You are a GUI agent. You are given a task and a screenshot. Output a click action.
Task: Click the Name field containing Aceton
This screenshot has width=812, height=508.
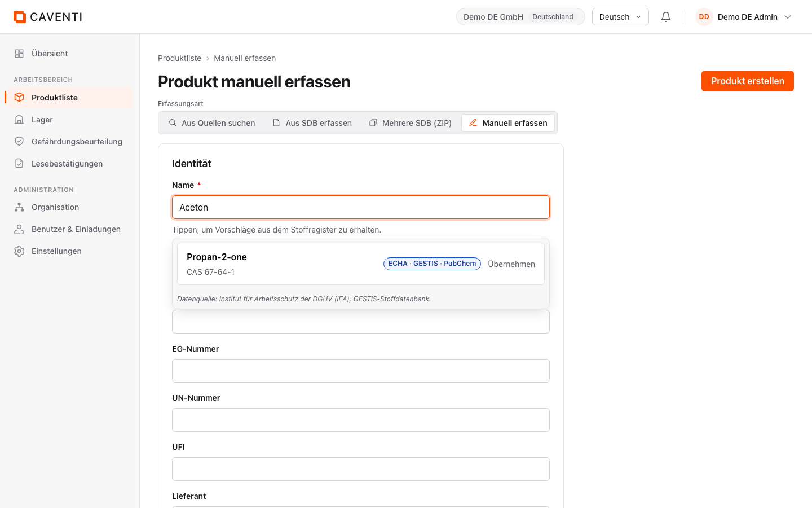(x=361, y=207)
